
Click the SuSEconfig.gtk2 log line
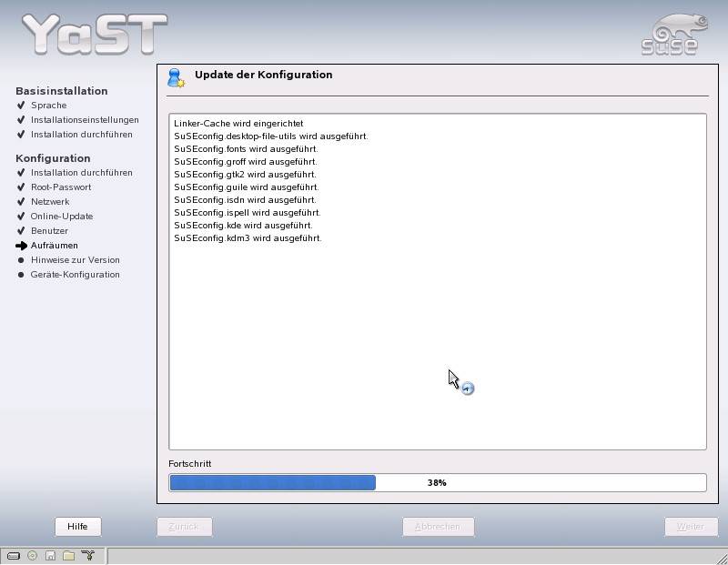click(245, 175)
